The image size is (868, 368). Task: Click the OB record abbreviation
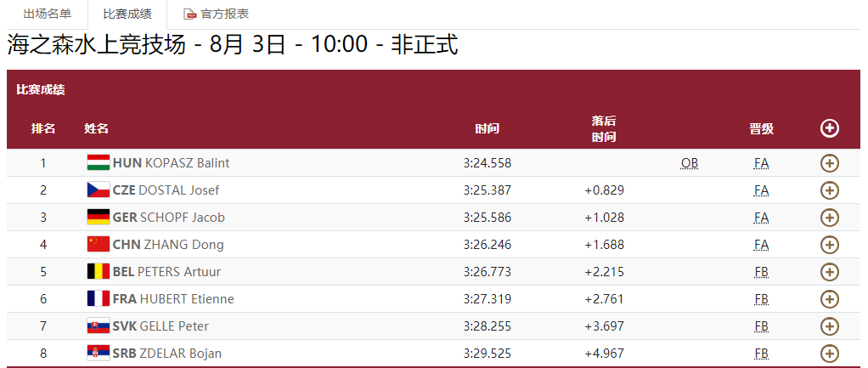tap(689, 163)
